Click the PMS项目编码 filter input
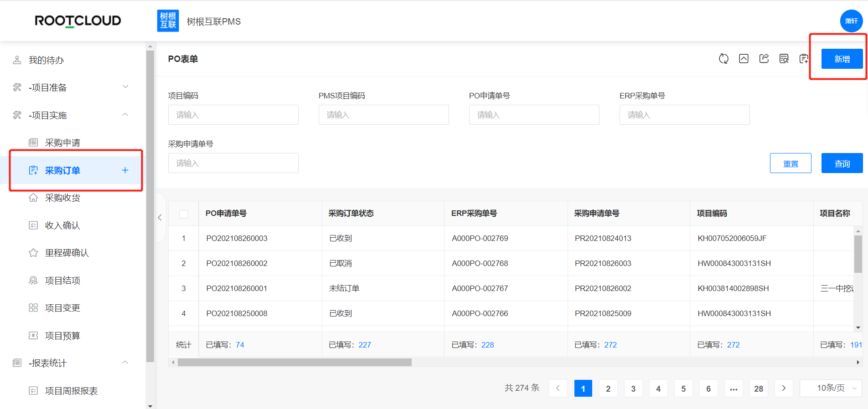 (x=383, y=115)
